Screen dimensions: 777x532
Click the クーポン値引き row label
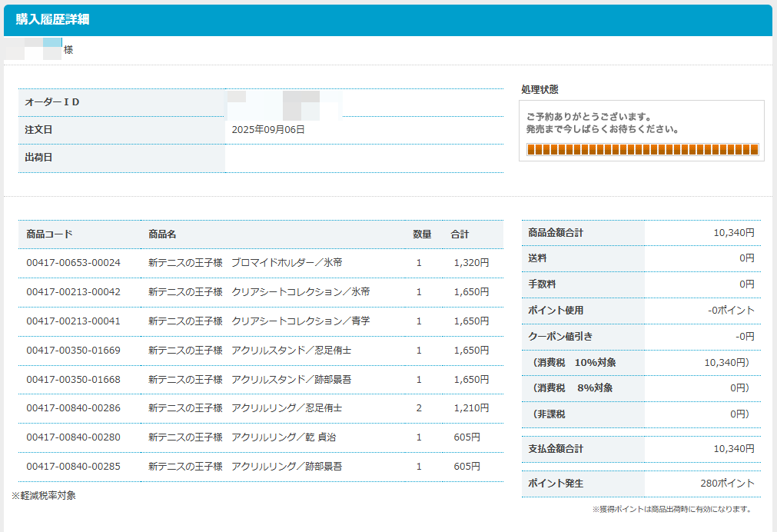pos(560,337)
